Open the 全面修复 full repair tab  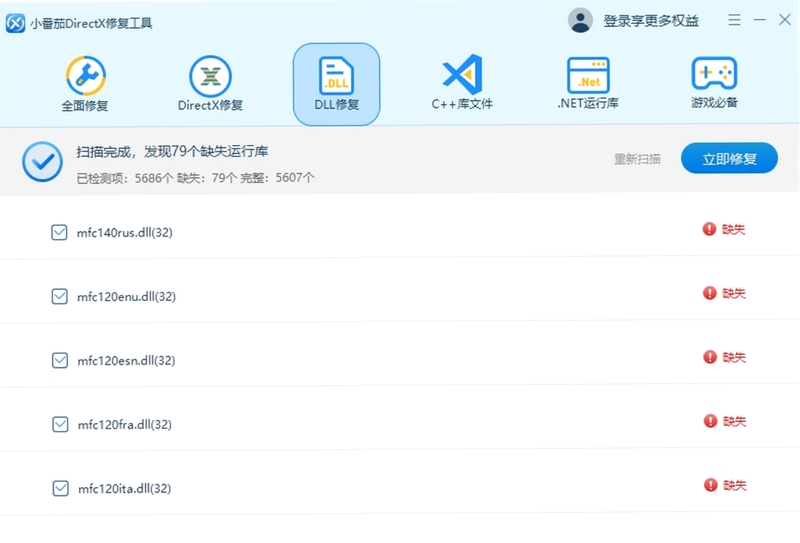[85, 84]
